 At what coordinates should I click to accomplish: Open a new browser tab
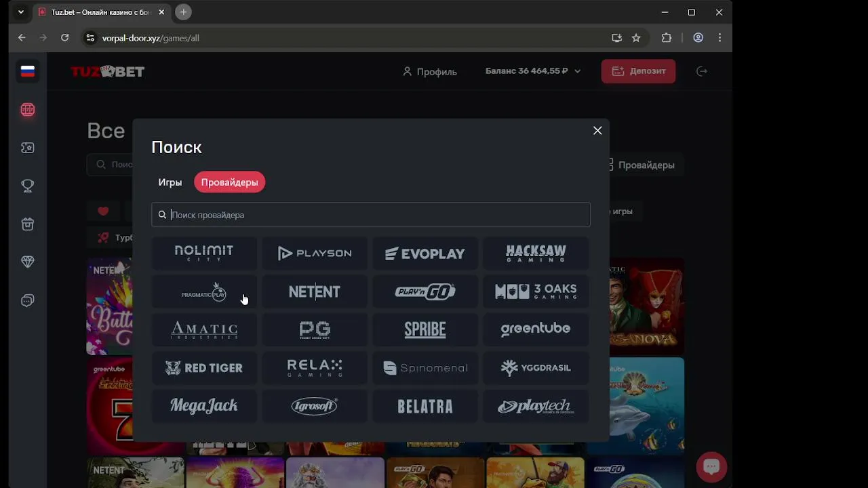[183, 12]
